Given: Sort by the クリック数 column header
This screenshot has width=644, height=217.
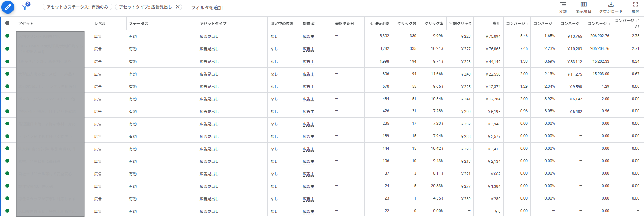Looking at the screenshot, I should point(406,24).
